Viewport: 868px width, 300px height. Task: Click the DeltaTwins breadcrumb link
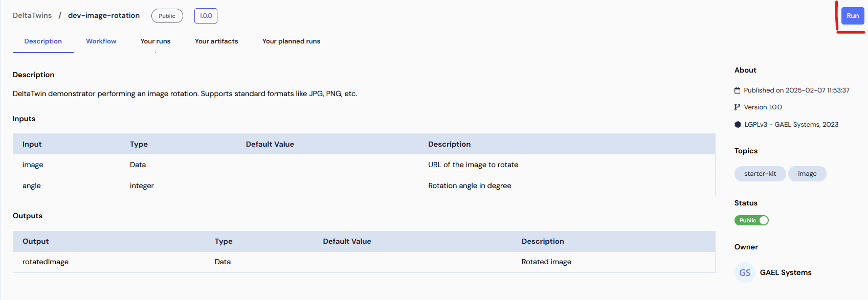(x=32, y=16)
